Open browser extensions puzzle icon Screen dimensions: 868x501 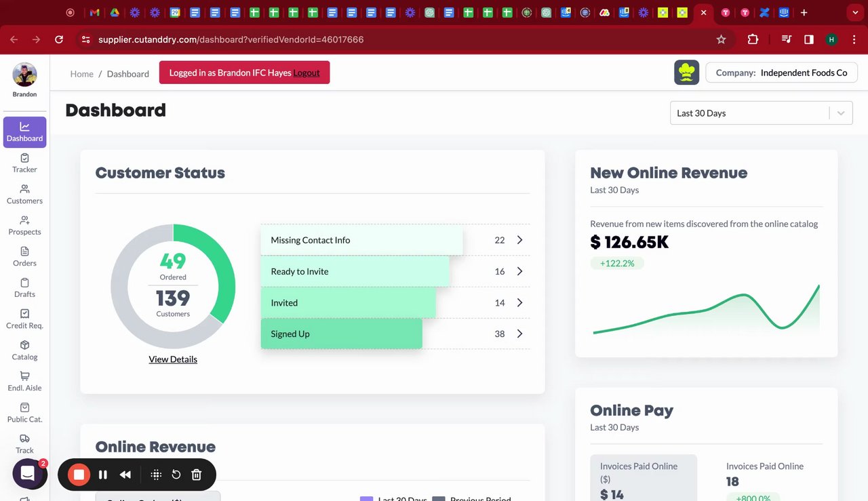753,39
